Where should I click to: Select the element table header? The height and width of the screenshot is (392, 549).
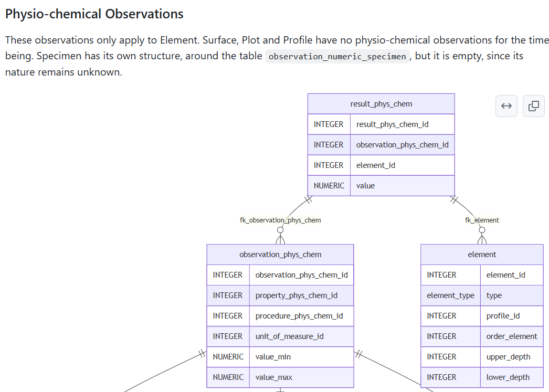(x=482, y=255)
